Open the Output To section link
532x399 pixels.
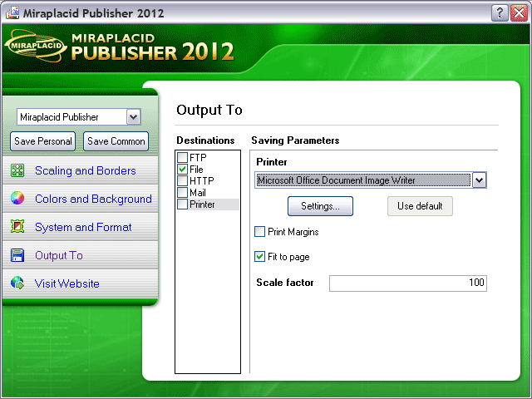point(59,255)
